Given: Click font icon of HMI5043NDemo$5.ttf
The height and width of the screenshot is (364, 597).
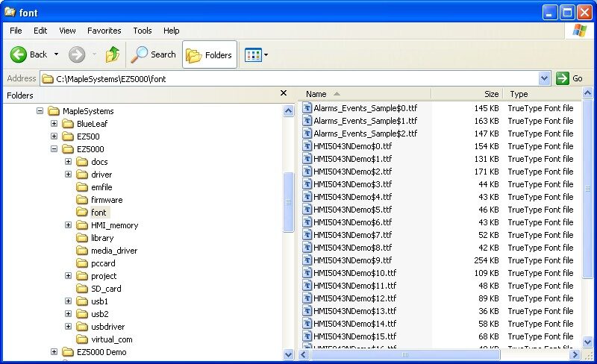Looking at the screenshot, I should 307,209.
